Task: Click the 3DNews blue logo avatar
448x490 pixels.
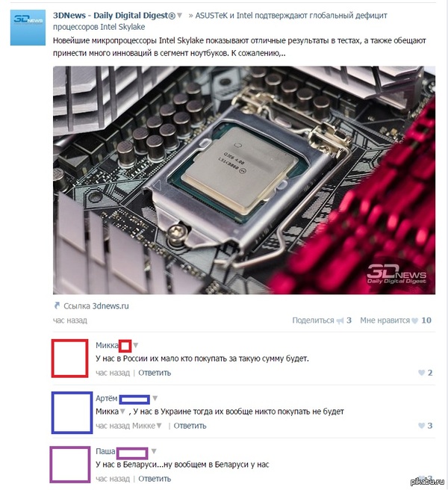Action: point(28,28)
